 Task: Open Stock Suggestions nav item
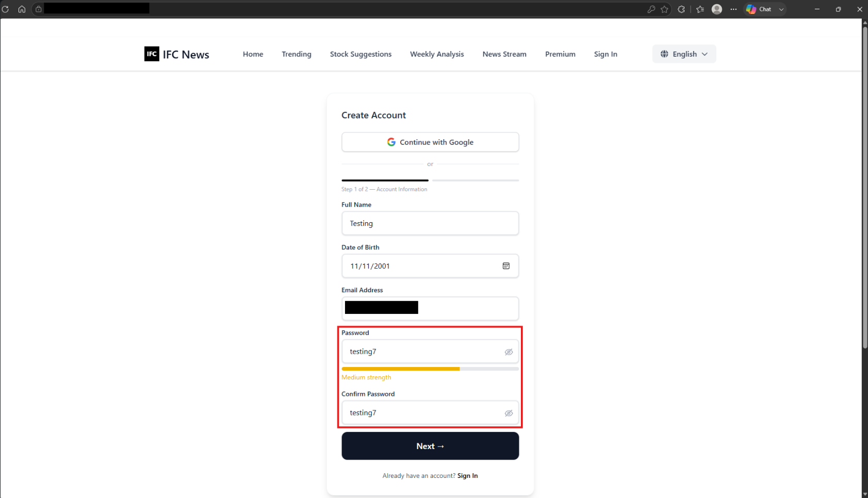point(361,54)
